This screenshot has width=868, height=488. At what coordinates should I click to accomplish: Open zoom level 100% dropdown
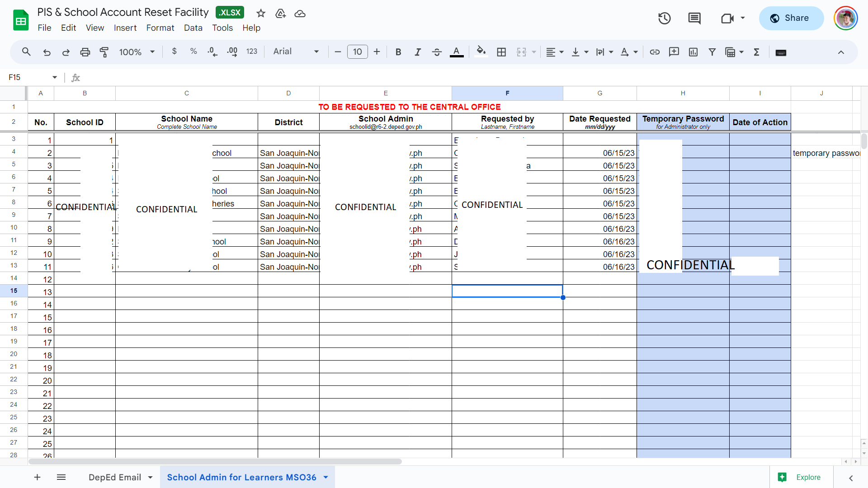point(137,52)
